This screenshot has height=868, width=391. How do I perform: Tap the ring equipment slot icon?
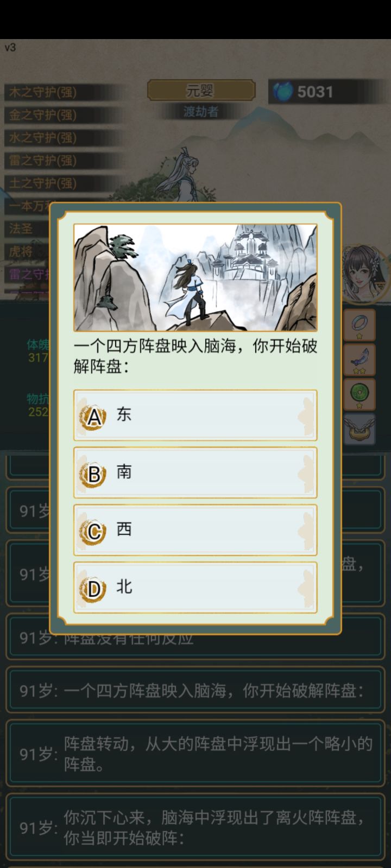tap(360, 324)
